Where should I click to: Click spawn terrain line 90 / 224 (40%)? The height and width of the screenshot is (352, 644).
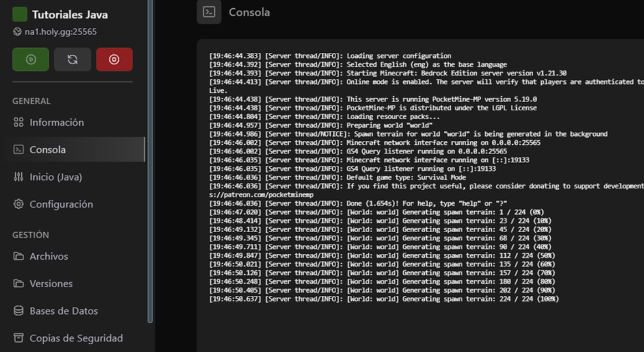(380, 246)
